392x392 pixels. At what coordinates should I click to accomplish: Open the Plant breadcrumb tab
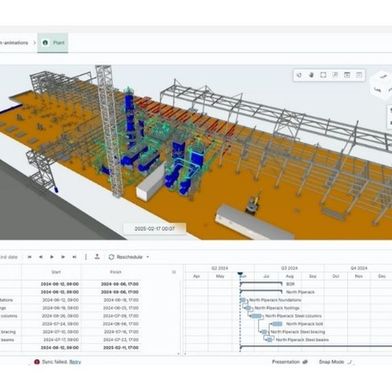[x=53, y=43]
